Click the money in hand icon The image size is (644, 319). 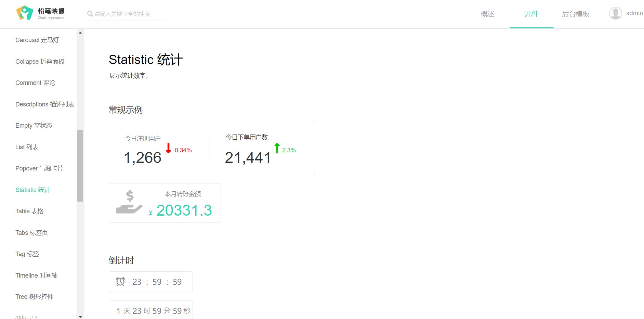(129, 202)
